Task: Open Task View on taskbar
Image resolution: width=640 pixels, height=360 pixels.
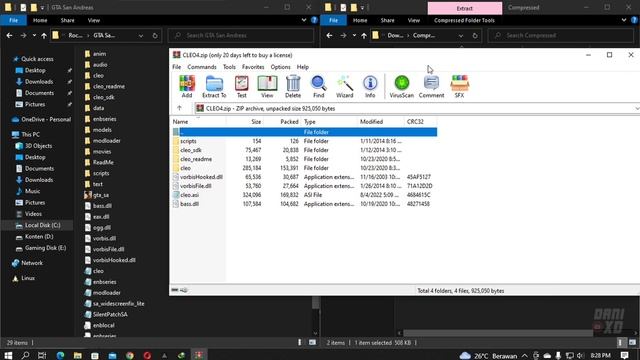Action: pos(42,355)
